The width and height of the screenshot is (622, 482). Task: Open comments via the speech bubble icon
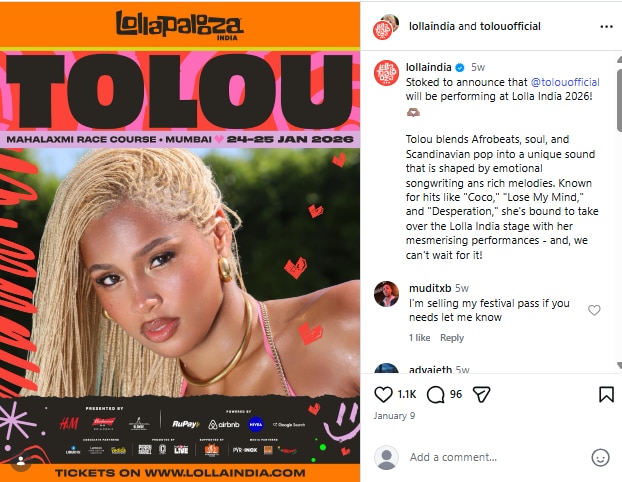[436, 395]
